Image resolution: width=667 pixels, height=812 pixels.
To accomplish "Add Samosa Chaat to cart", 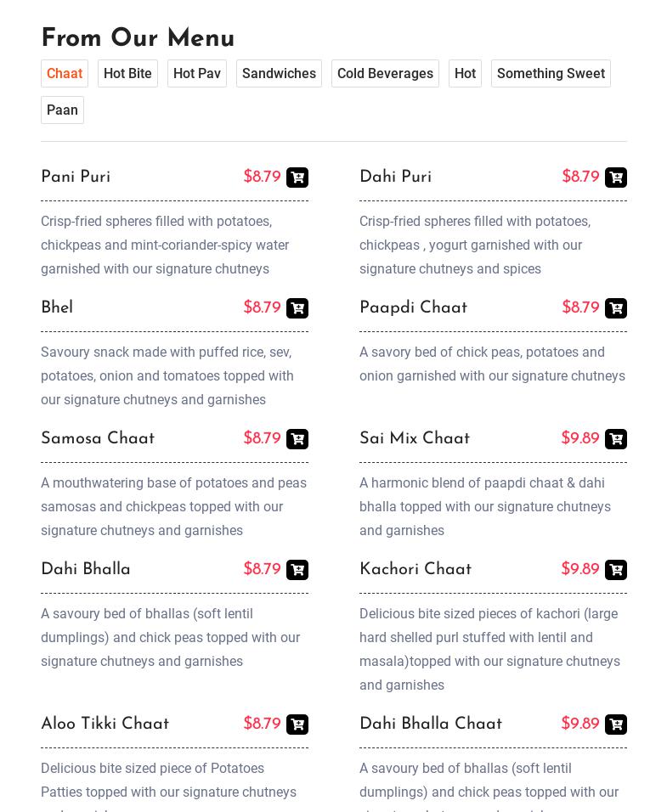I will click(x=297, y=439).
